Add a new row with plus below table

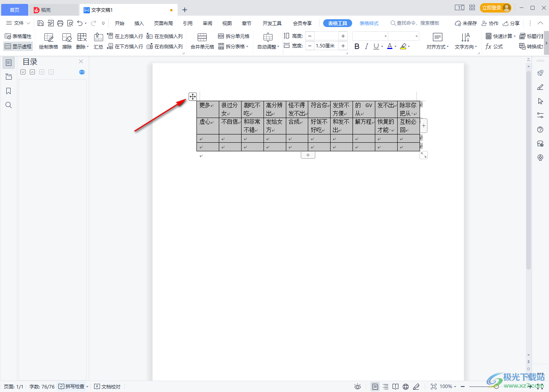(x=308, y=155)
